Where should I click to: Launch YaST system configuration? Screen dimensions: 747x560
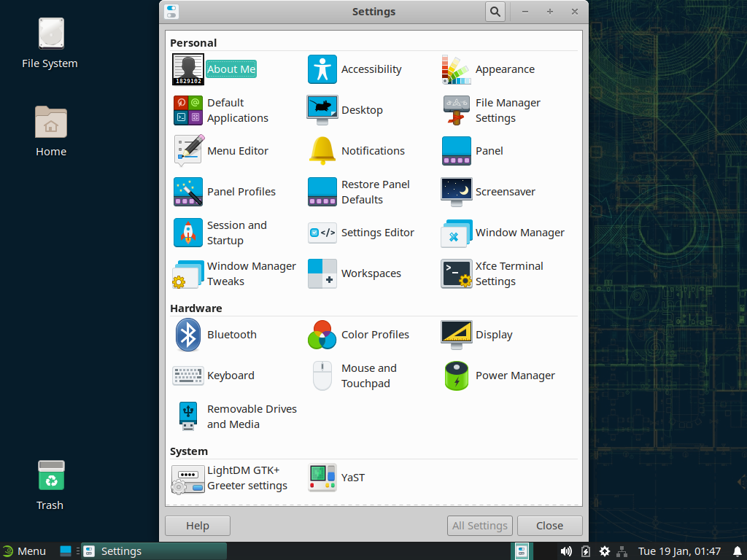[x=322, y=478]
